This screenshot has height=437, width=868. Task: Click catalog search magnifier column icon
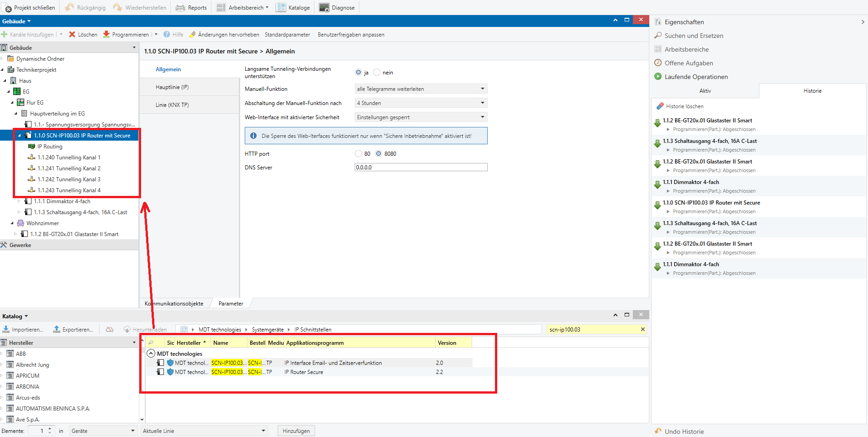click(x=151, y=342)
